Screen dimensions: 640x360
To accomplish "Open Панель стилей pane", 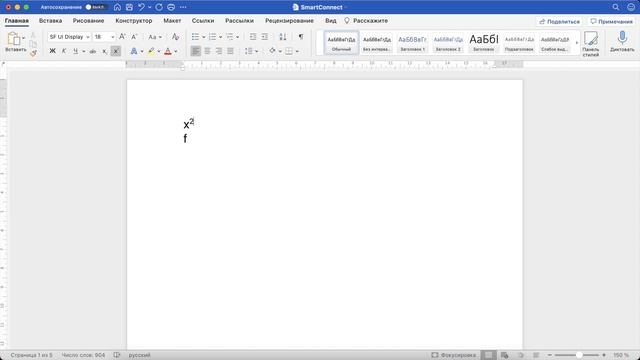I will (591, 44).
